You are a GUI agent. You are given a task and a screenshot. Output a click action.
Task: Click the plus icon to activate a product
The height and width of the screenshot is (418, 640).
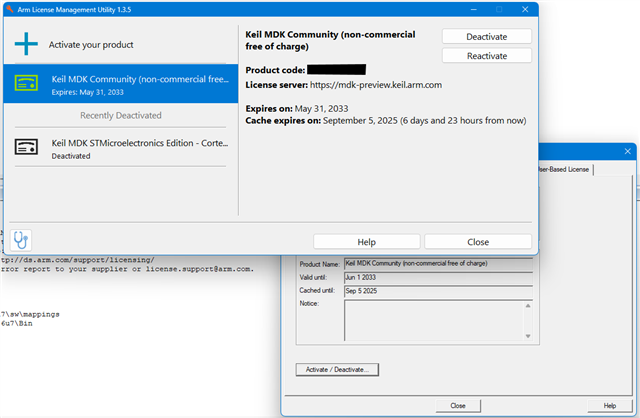click(x=26, y=44)
